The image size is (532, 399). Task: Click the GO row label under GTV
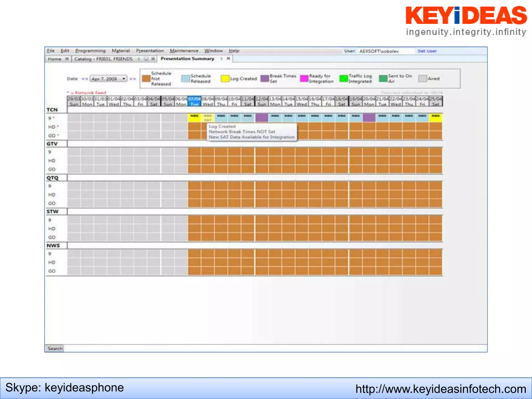tap(52, 169)
